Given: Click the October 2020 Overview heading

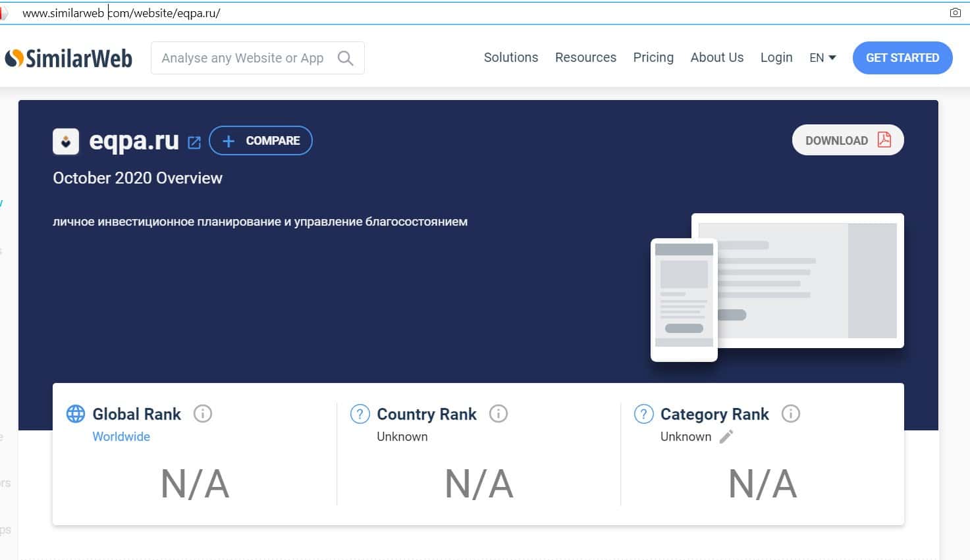Looking at the screenshot, I should (x=138, y=178).
